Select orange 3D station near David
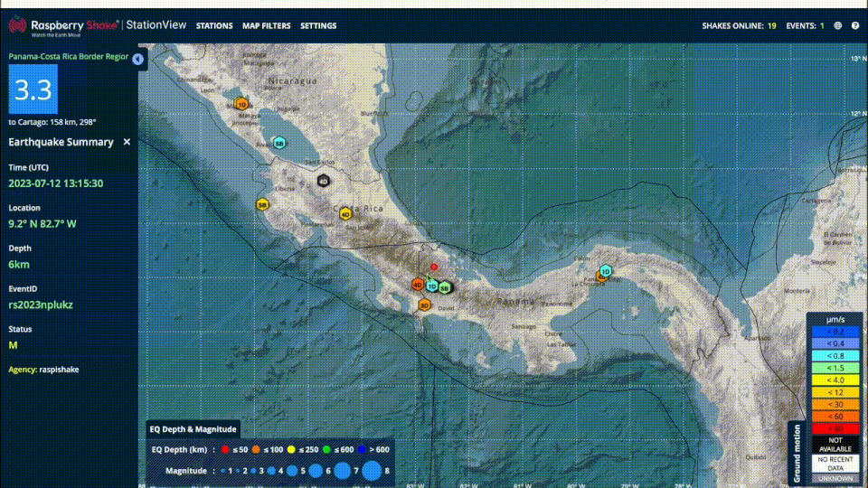The height and width of the screenshot is (488, 868). (424, 305)
